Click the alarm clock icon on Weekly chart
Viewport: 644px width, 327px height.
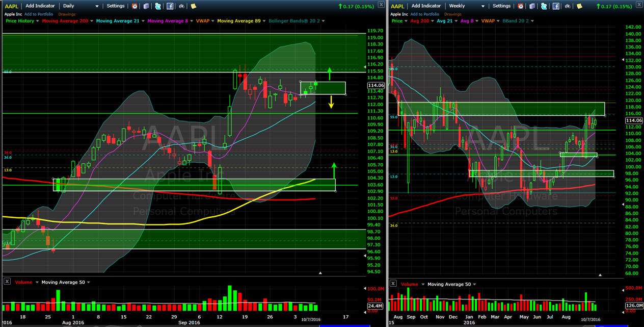[521, 6]
